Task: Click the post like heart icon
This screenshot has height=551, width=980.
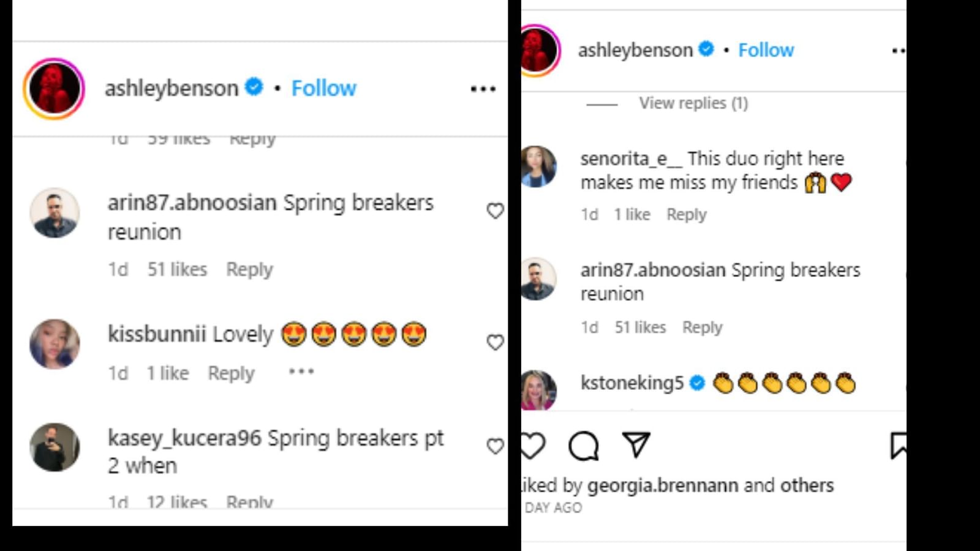Action: click(532, 446)
